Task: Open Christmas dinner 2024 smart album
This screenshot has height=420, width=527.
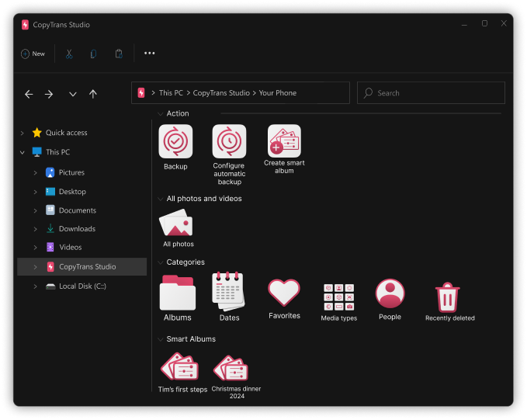Action: tap(231, 368)
